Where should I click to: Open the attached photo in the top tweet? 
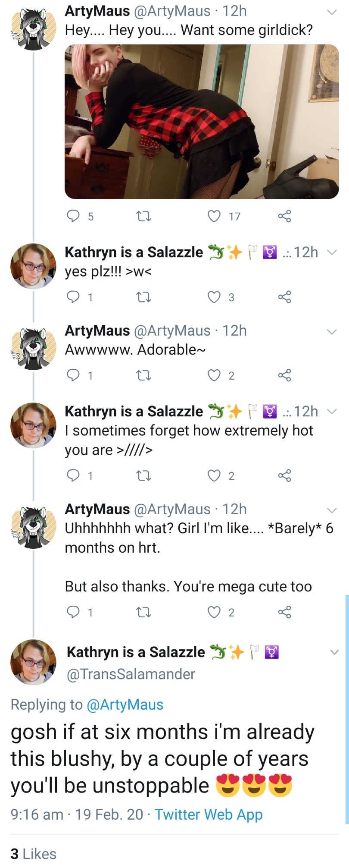pos(202,122)
